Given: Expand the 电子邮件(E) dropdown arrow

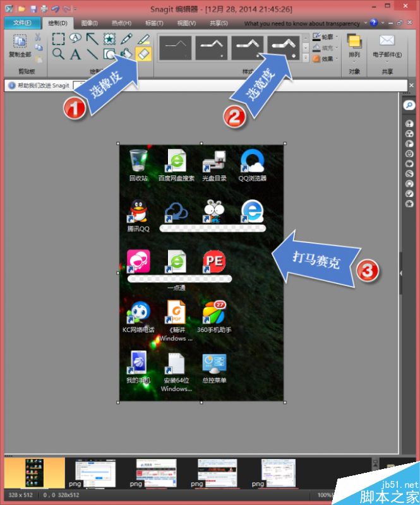Looking at the screenshot, I should [387, 61].
